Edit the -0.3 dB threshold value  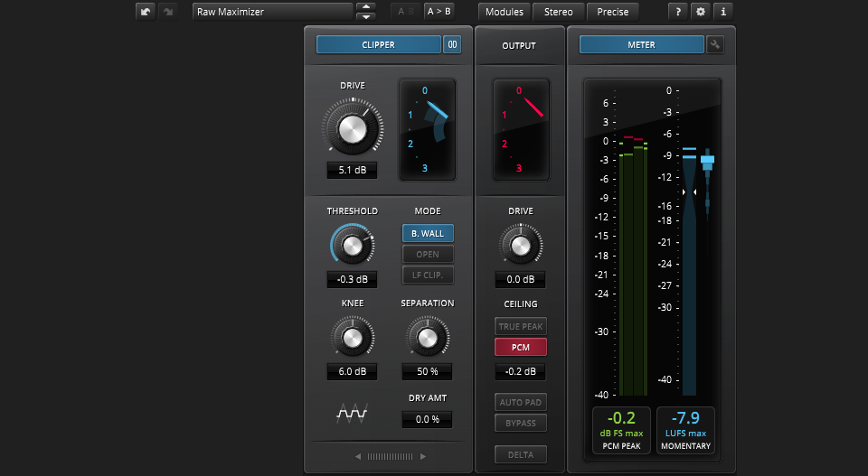[352, 279]
